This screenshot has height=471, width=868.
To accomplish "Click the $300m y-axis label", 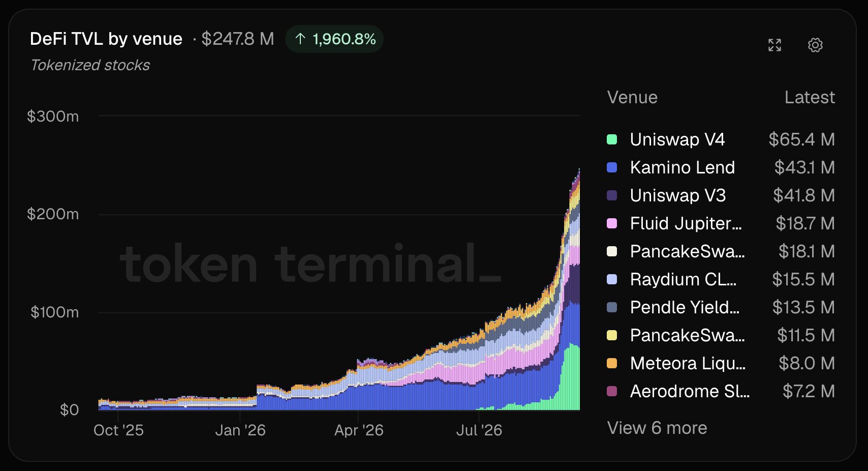I will pyautogui.click(x=53, y=116).
